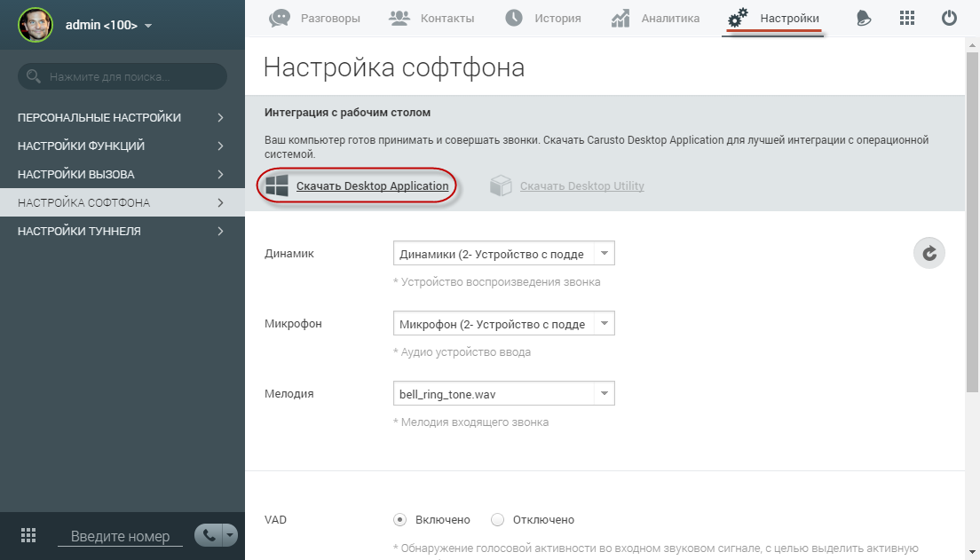This screenshot has width=980, height=560.
Task: Select VAD Отключено radio button
Action: tap(497, 519)
